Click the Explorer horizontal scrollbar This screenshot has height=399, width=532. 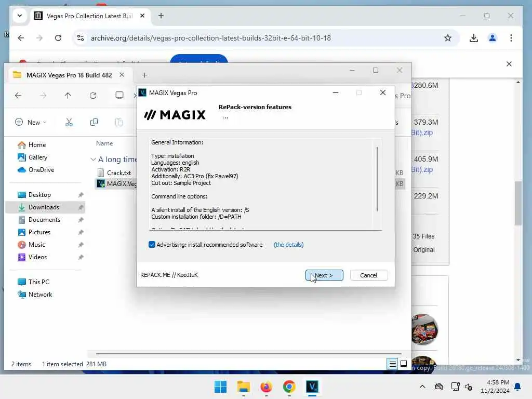(x=248, y=354)
